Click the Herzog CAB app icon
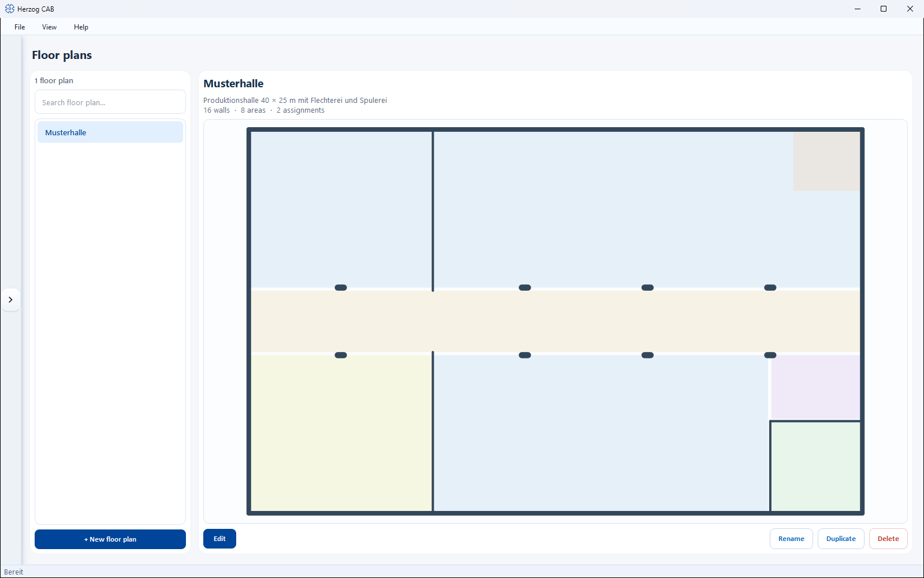Viewport: 924px width, 578px height. pyautogui.click(x=10, y=9)
